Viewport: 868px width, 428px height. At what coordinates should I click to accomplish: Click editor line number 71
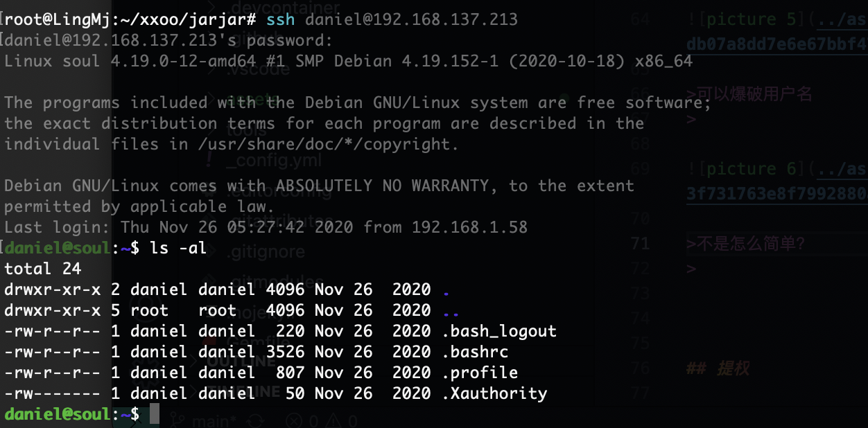(x=640, y=243)
